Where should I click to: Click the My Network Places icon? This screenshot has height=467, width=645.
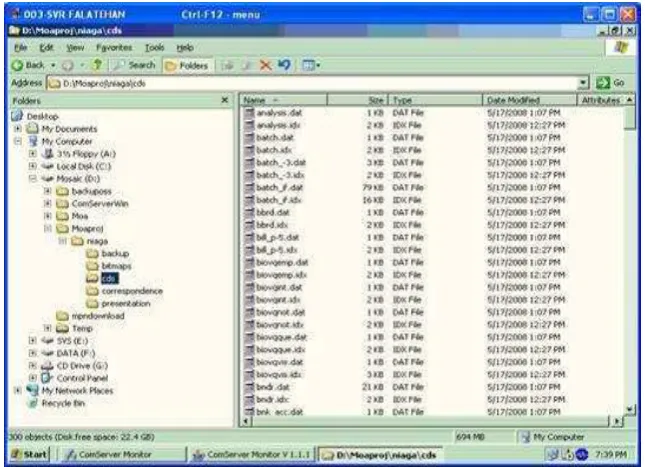(x=32, y=390)
